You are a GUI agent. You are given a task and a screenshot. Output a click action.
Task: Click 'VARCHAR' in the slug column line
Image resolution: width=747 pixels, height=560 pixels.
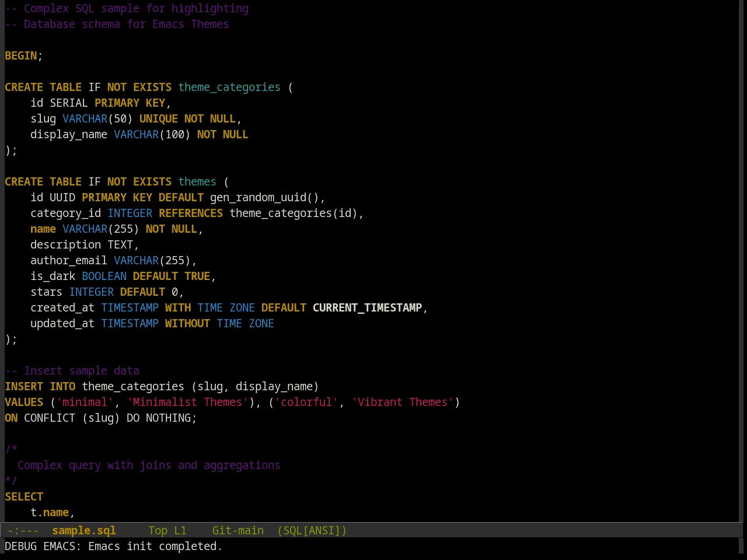[x=85, y=119]
